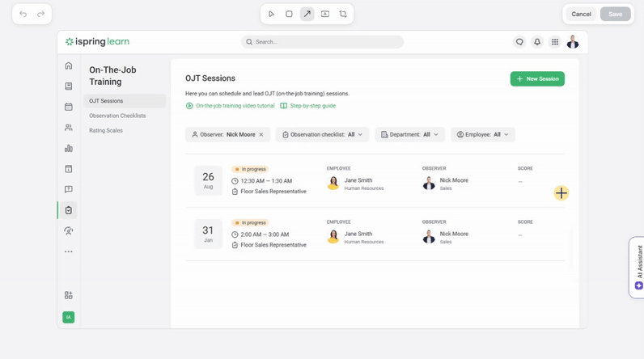The image size is (644, 359).
Task: Remove the Nick Moore observer filter
Action: (x=261, y=135)
